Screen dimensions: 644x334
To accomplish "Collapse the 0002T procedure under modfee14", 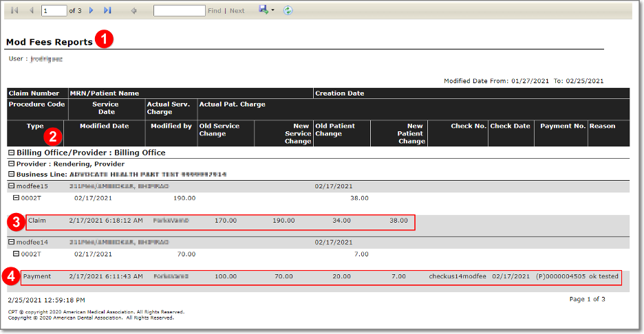I will [17, 254].
